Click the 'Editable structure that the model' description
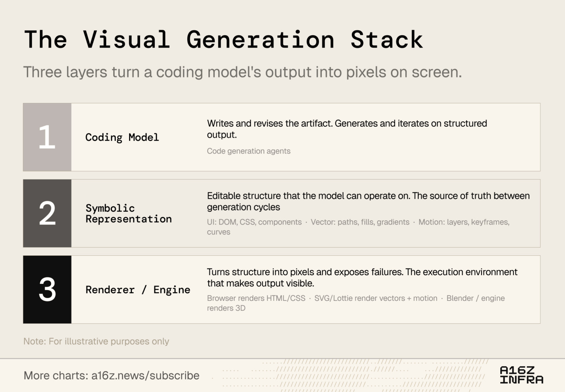565x392 pixels. click(x=368, y=201)
